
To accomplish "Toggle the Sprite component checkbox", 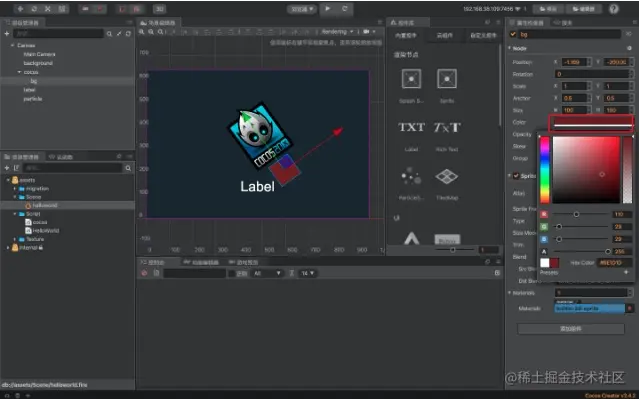I will coord(516,176).
